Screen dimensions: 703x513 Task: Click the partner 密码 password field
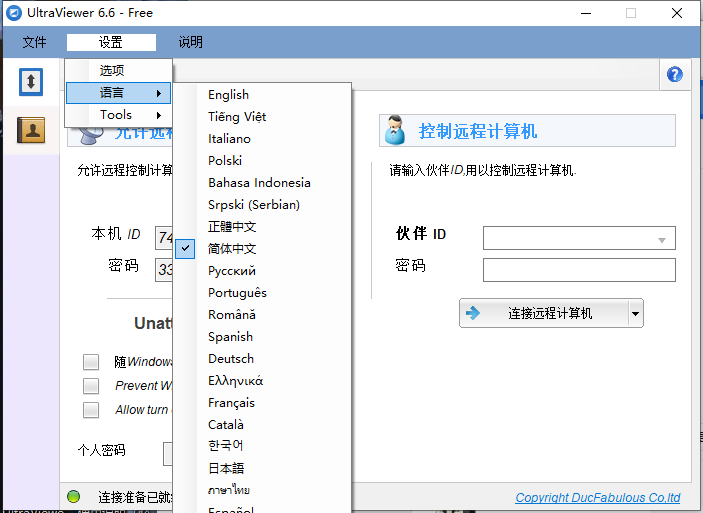click(x=579, y=270)
